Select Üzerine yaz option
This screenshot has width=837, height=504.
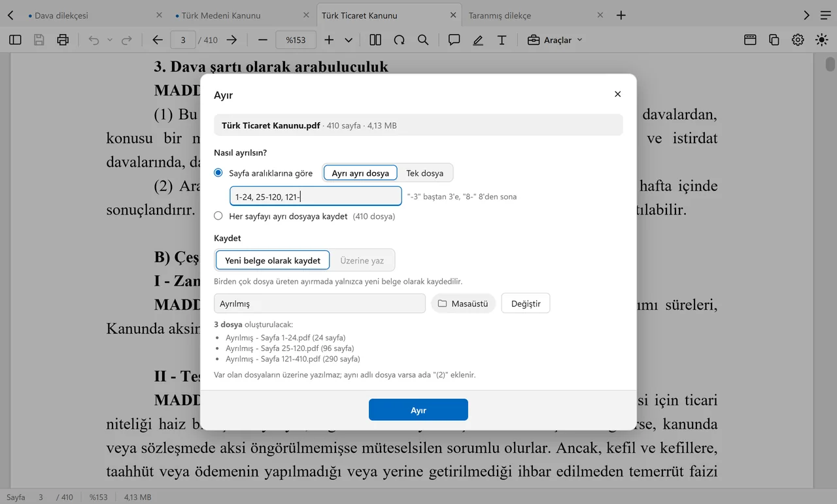[362, 260]
